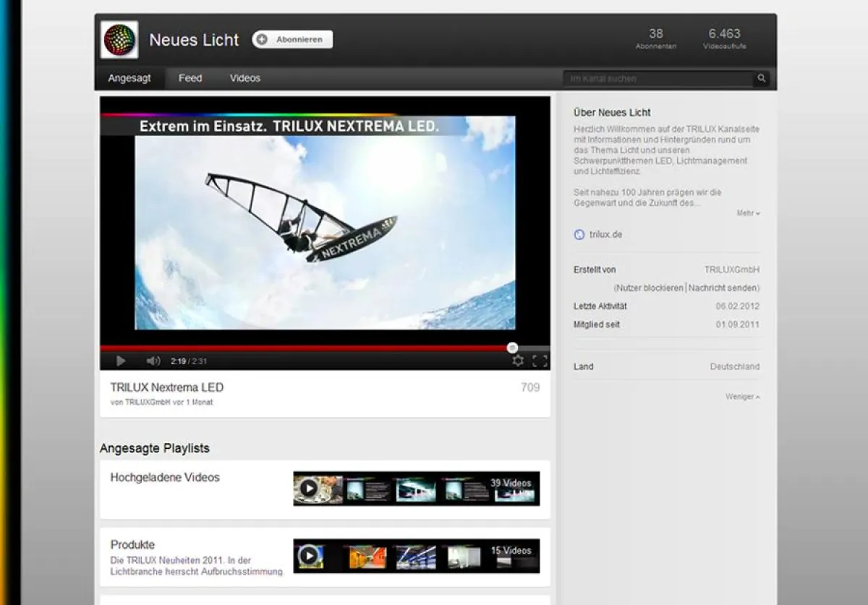Viewport: 868px width, 605px height.
Task: Collapse channel details via Weniger
Action: point(741,396)
